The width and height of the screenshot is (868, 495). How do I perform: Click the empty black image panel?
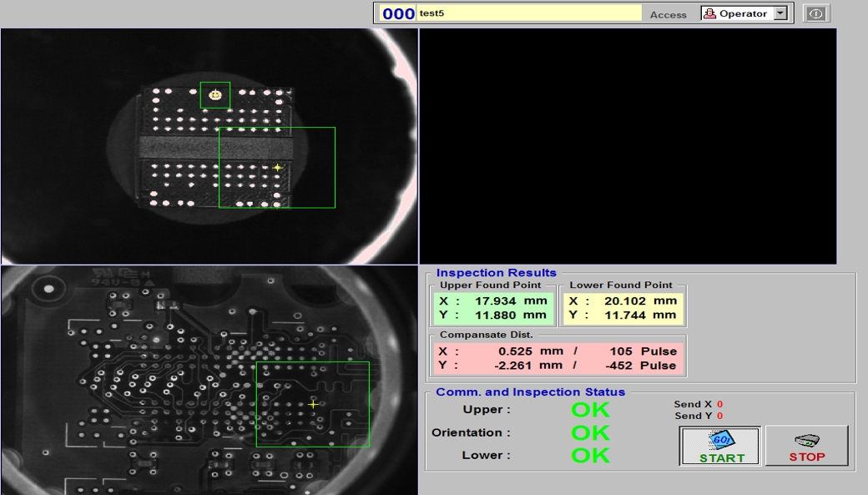pyautogui.click(x=628, y=146)
